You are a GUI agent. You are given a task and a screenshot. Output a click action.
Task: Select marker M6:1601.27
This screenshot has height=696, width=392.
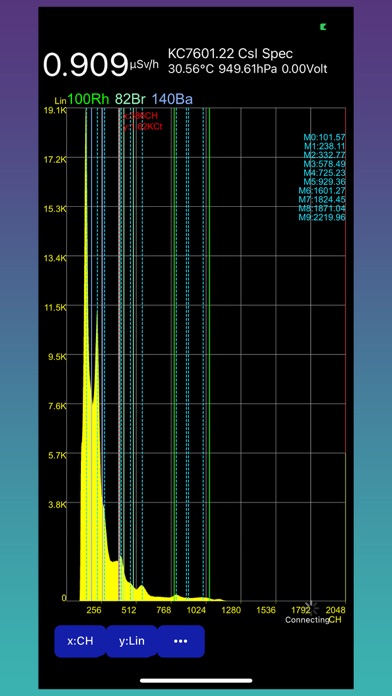pyautogui.click(x=322, y=191)
